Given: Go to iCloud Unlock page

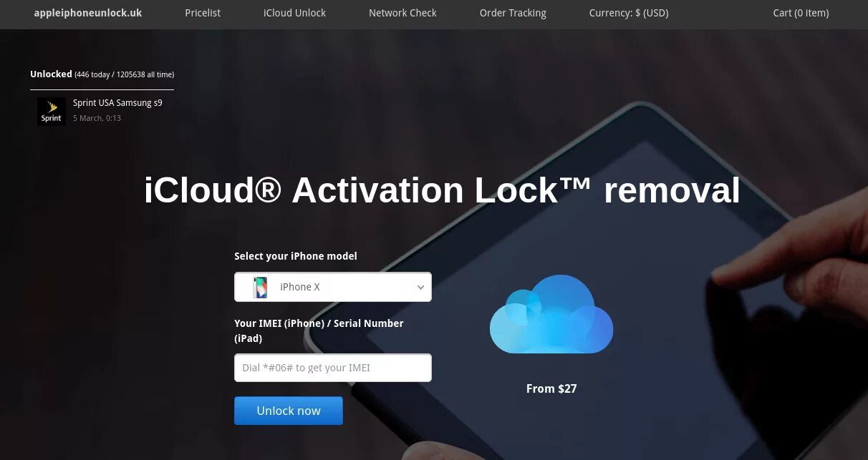Looking at the screenshot, I should tap(294, 13).
